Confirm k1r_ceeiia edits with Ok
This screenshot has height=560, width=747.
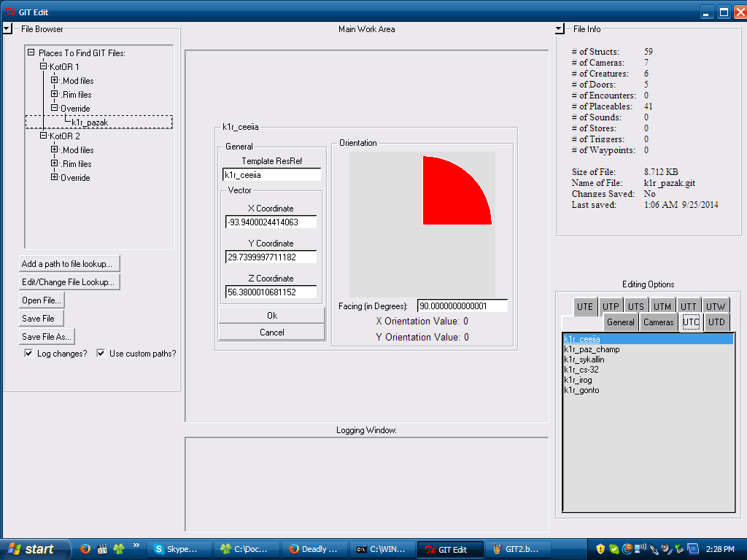(x=272, y=315)
